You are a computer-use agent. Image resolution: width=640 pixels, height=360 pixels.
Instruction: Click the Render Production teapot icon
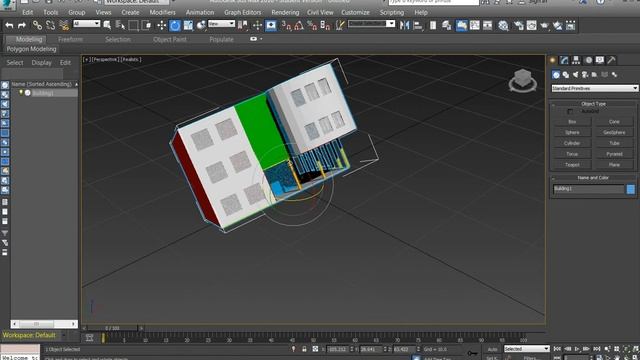545,26
